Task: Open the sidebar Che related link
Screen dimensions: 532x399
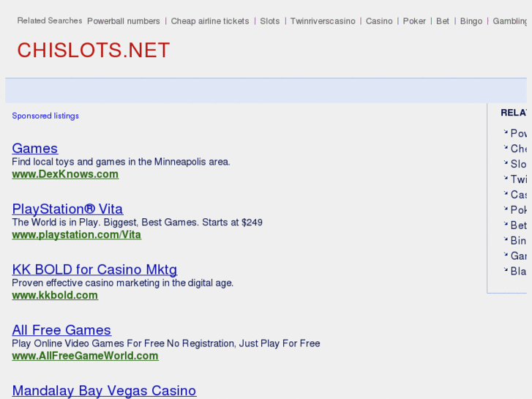Action: (518, 149)
